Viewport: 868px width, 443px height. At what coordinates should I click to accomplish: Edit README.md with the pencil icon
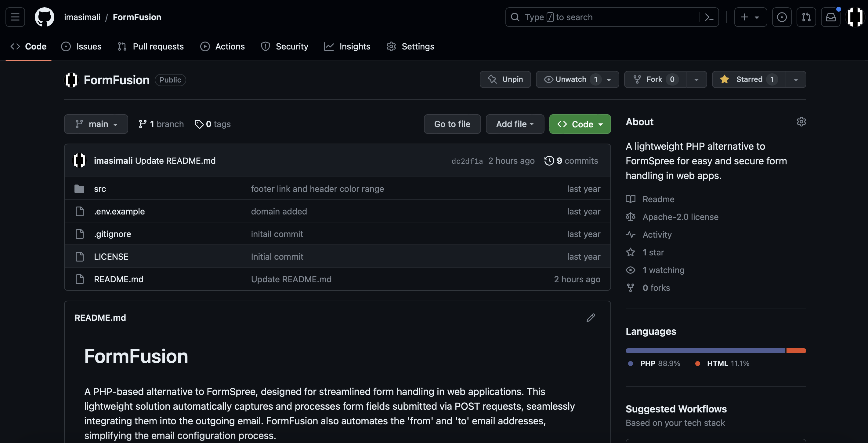pos(591,317)
